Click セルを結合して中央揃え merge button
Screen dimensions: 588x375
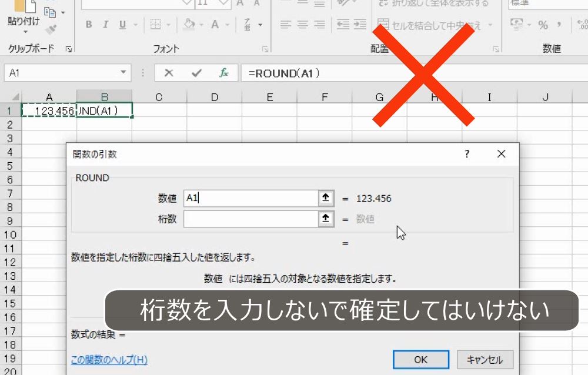pyautogui.click(x=429, y=25)
